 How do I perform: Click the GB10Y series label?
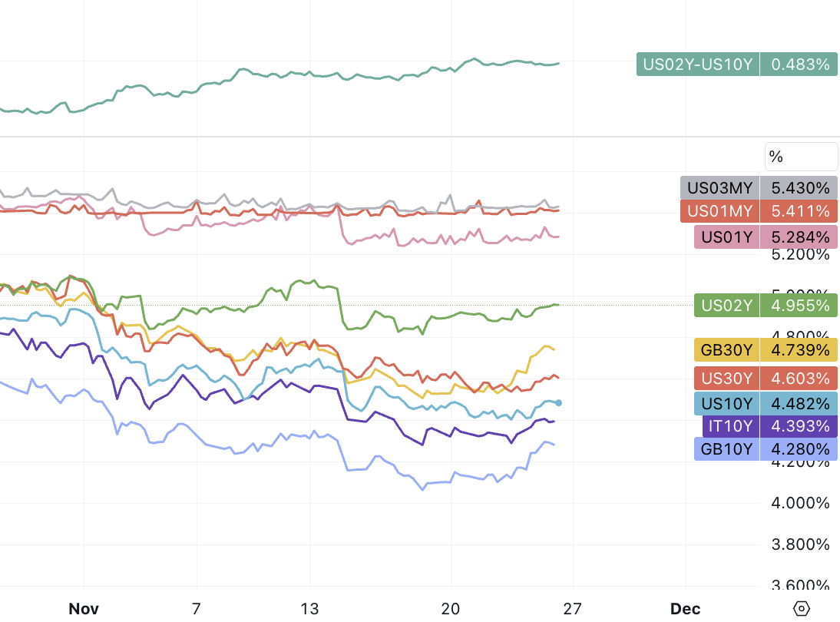726,449
